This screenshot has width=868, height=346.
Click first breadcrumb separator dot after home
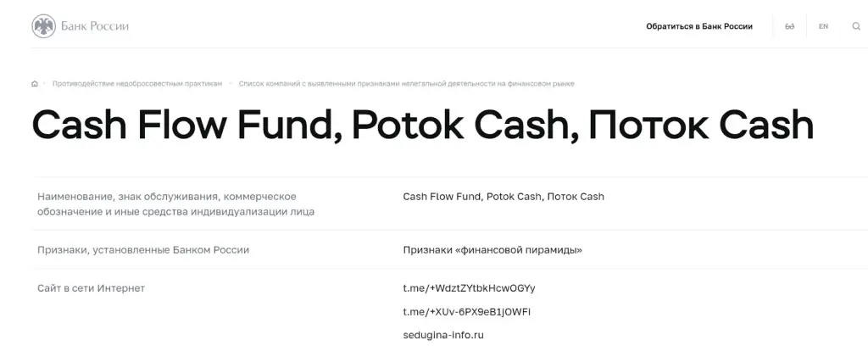[x=45, y=84]
